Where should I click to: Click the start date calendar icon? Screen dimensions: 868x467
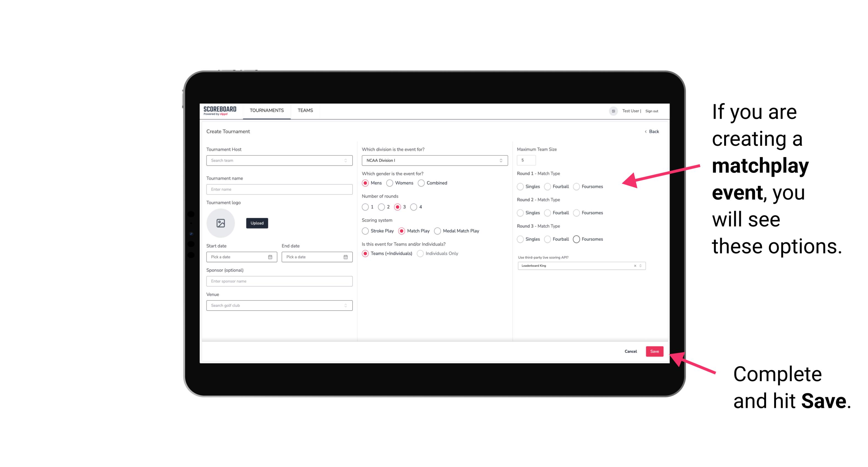click(270, 257)
